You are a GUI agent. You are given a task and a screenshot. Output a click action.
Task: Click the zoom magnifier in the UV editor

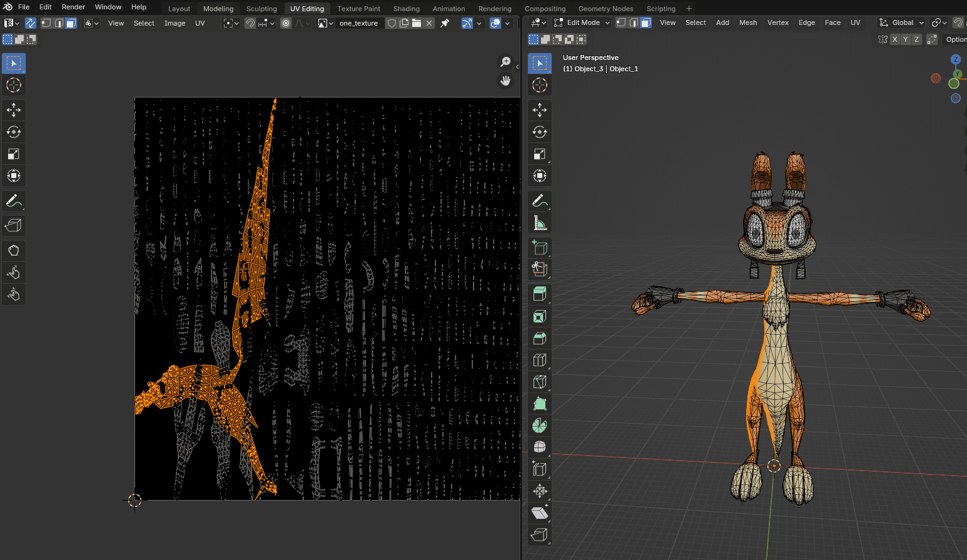(505, 62)
